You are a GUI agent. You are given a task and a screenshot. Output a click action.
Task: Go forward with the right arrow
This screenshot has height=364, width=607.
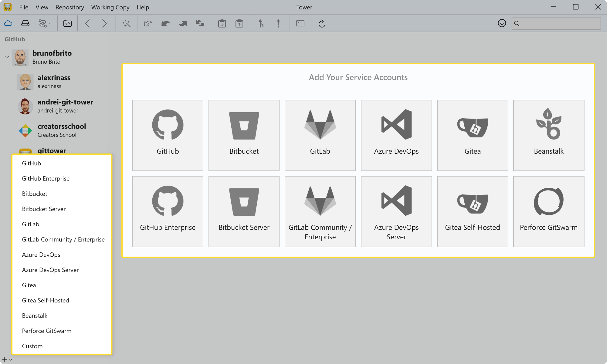(x=104, y=23)
